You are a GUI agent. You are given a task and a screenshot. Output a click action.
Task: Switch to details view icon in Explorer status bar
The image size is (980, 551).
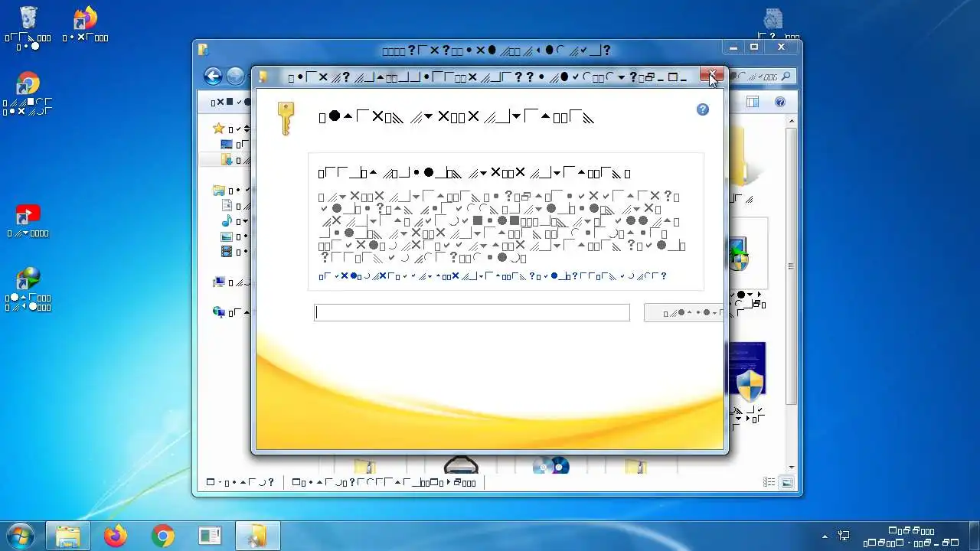pos(769,483)
